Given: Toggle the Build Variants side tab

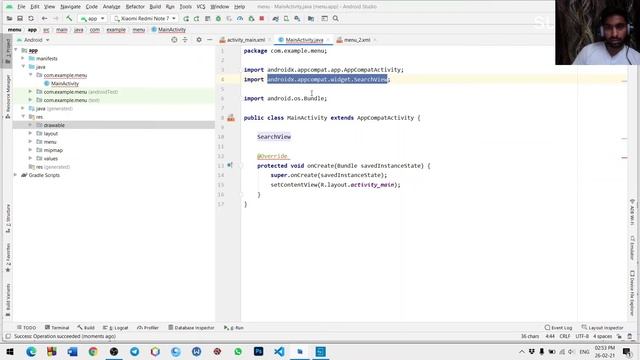Looking at the screenshot, I should click(8, 300).
